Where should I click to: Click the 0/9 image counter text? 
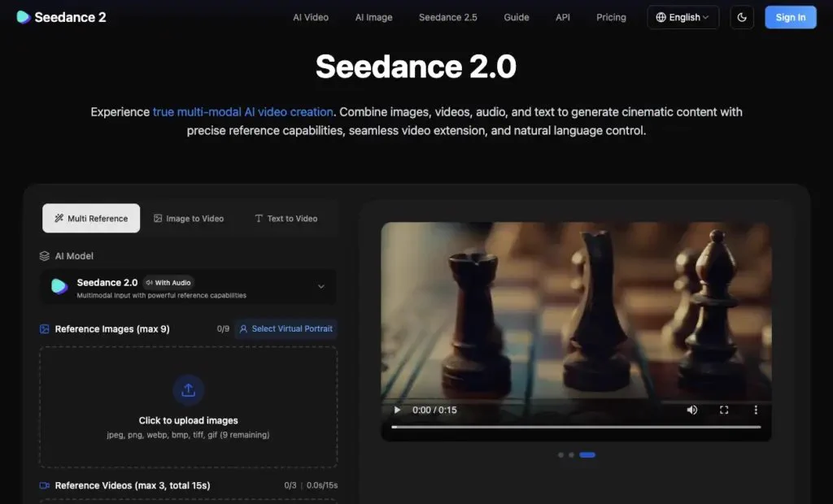click(x=223, y=328)
